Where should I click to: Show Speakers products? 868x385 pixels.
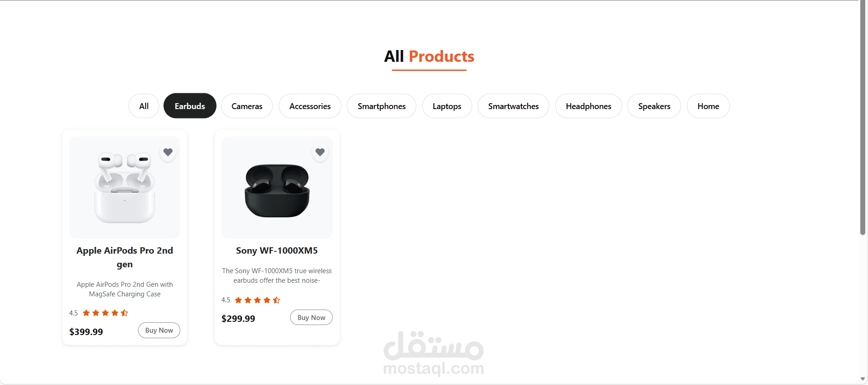[654, 106]
